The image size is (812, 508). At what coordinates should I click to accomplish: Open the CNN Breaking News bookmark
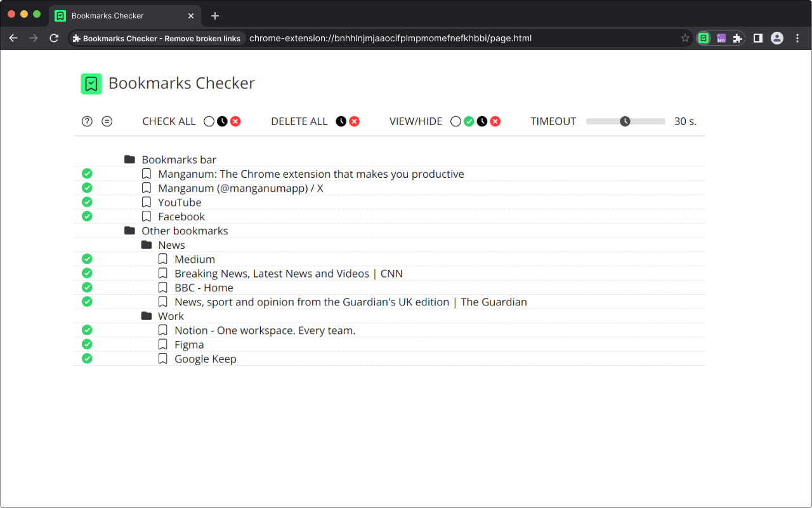pos(289,274)
